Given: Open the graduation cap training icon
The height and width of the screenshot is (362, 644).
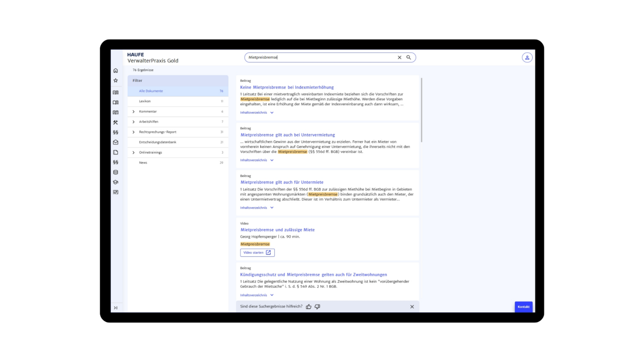Looking at the screenshot, I should tap(116, 183).
